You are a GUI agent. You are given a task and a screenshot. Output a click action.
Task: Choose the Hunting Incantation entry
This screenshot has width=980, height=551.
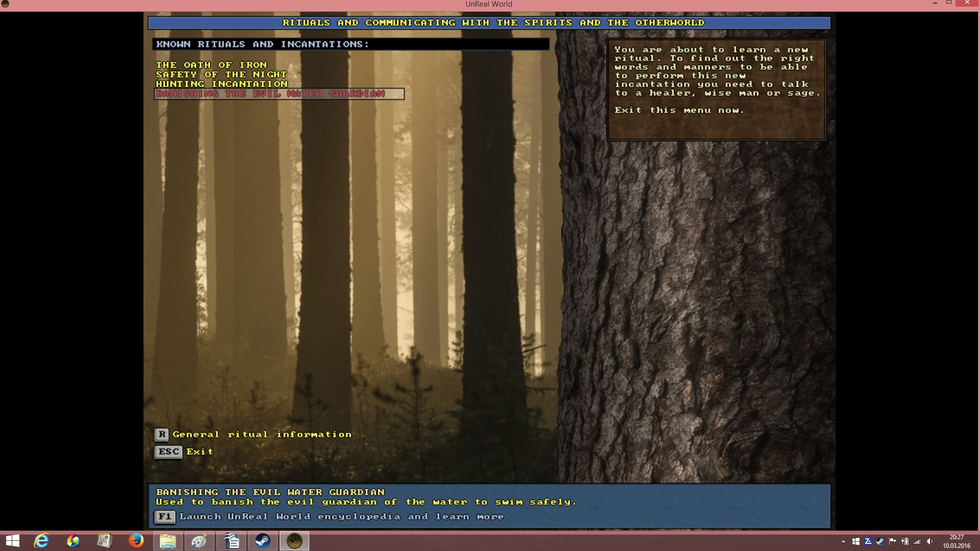222,84
